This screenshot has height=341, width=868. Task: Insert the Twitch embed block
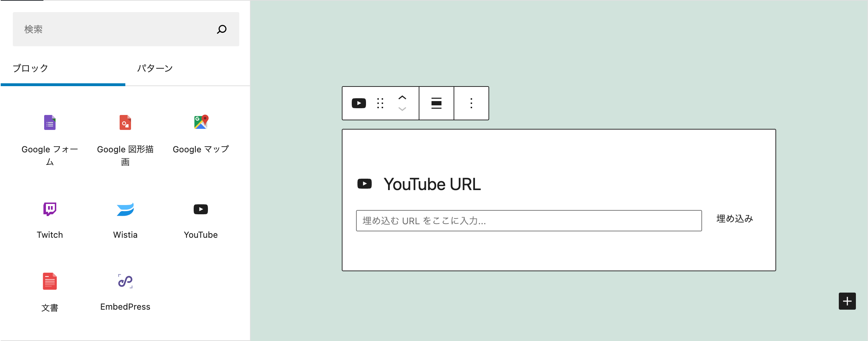pos(50,220)
